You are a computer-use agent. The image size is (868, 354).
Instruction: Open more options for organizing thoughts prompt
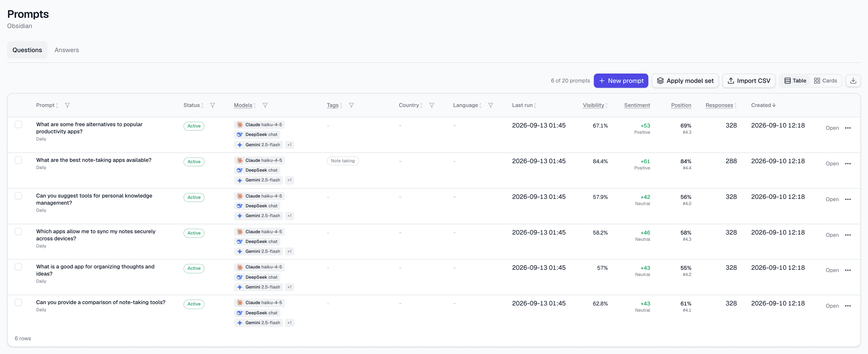pyautogui.click(x=848, y=270)
